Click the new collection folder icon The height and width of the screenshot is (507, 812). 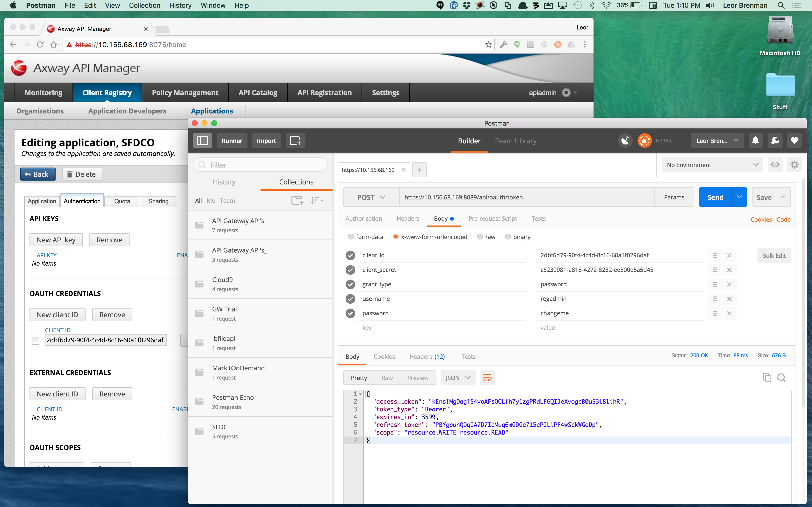click(297, 201)
